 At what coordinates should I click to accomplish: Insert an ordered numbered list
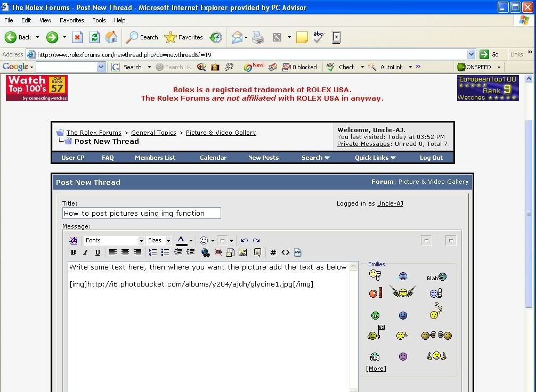click(153, 252)
